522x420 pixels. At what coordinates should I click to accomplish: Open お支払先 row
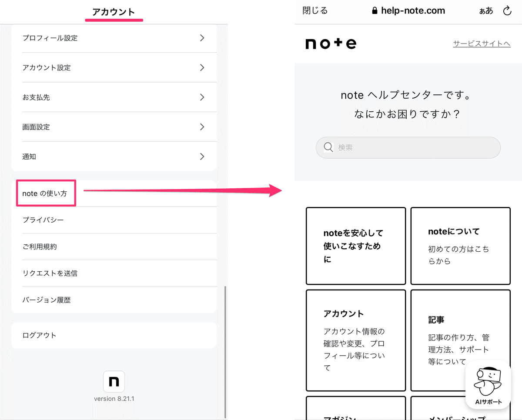pos(114,97)
